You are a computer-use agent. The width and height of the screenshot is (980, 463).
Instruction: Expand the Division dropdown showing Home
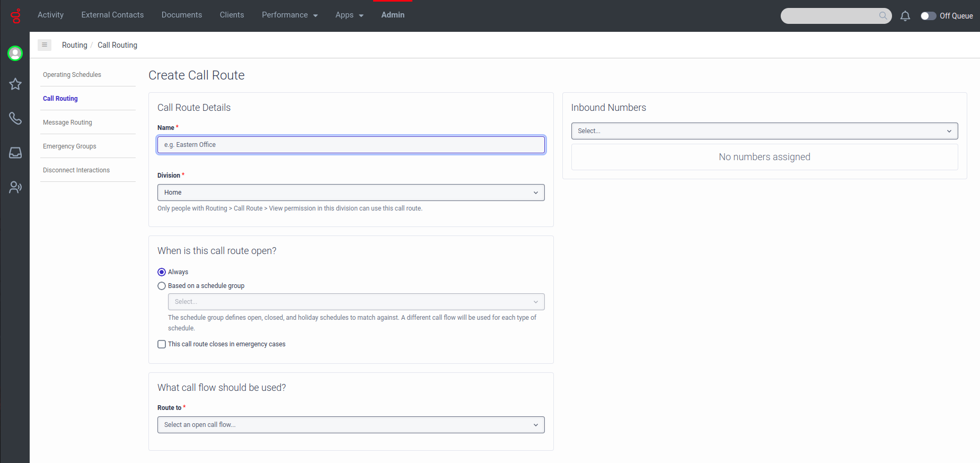tap(351, 193)
